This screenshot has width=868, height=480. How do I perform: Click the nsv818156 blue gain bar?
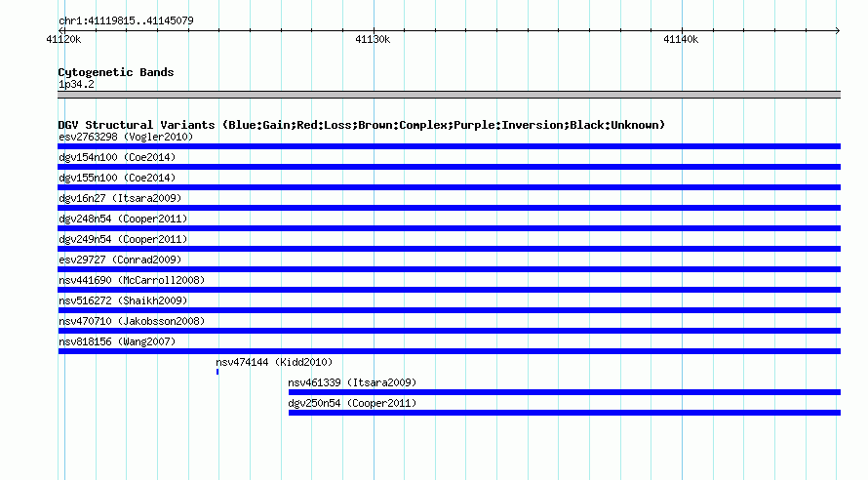(449, 351)
